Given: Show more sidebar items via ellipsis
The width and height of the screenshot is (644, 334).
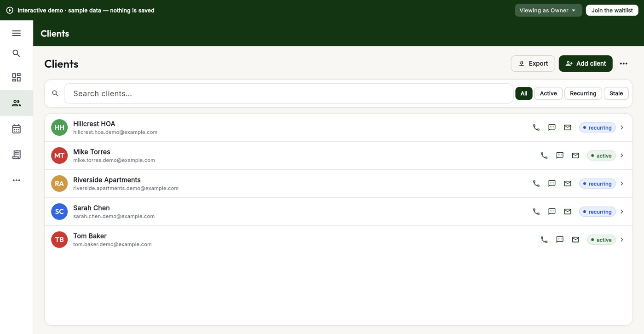Looking at the screenshot, I should click(17, 180).
